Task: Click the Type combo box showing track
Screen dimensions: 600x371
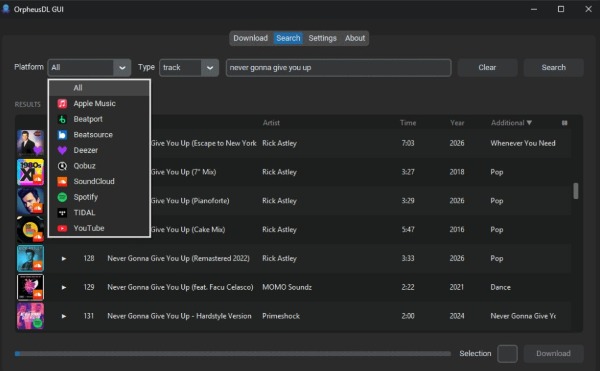Action: pyautogui.click(x=189, y=68)
